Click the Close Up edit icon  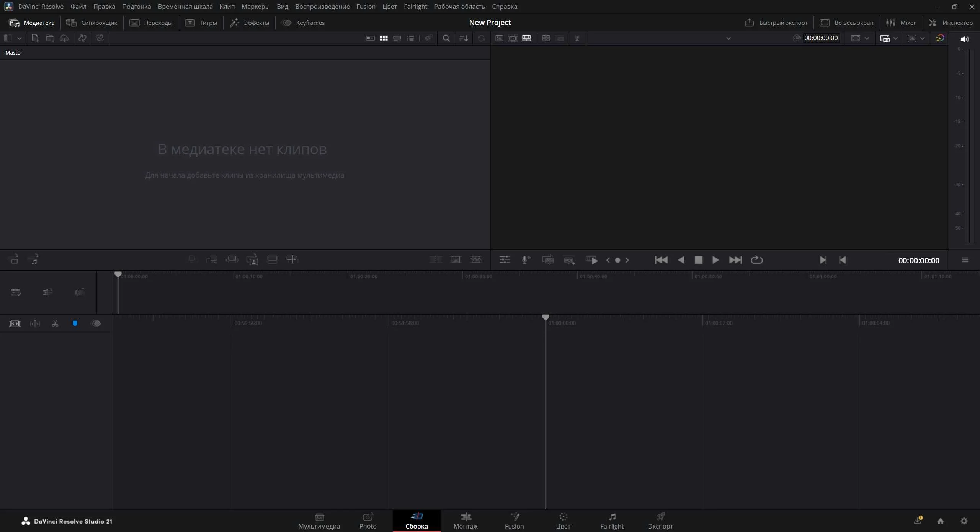(x=252, y=259)
